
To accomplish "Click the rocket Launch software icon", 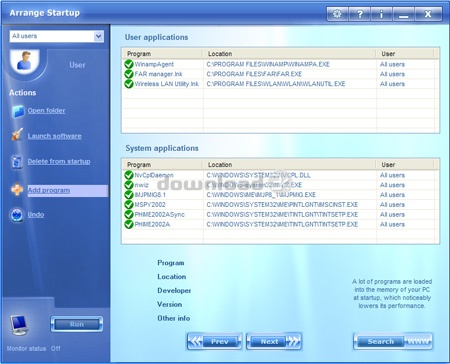I will pos(17,135).
